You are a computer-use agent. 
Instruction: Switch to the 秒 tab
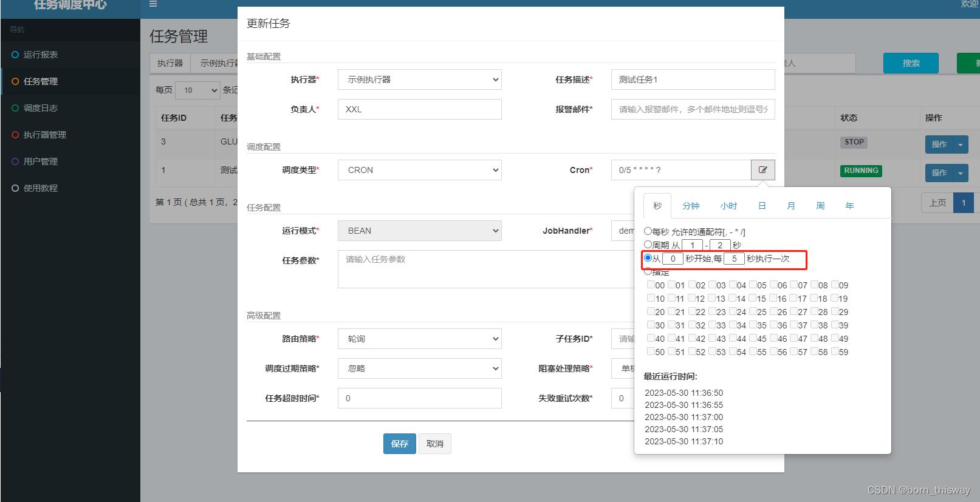[657, 206]
